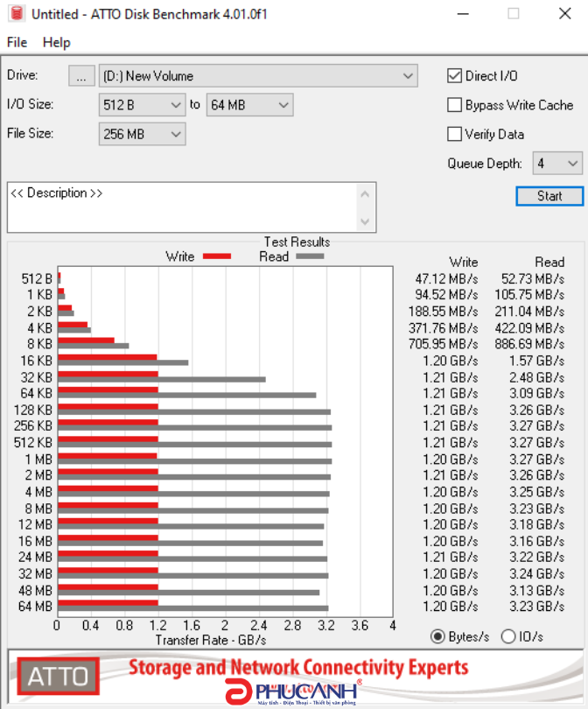Screen dimensions: 588x709
Task: Click the 2 KB write value 188.55 MB/s
Action: tap(443, 312)
